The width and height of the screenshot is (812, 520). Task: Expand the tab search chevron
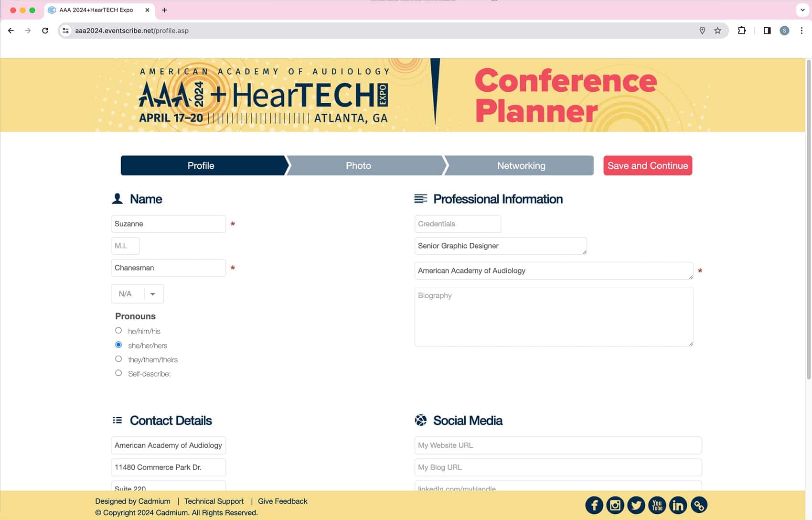coord(802,10)
